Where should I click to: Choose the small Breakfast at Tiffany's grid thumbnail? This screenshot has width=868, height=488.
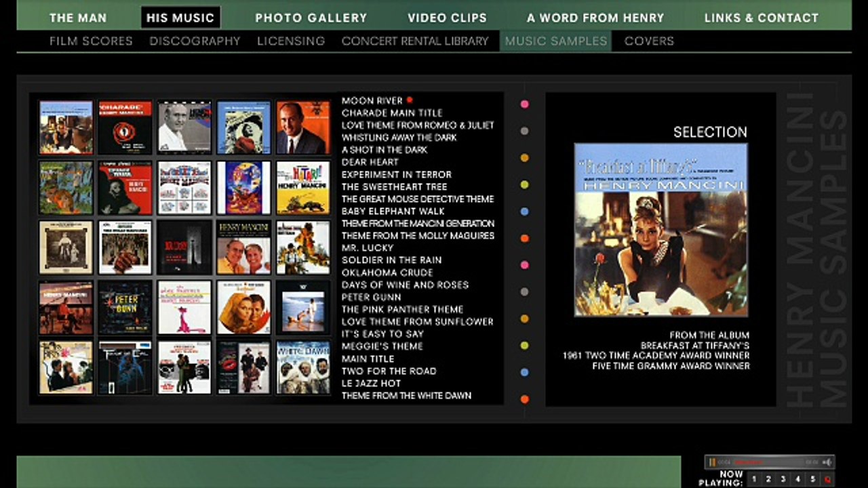[x=66, y=127]
